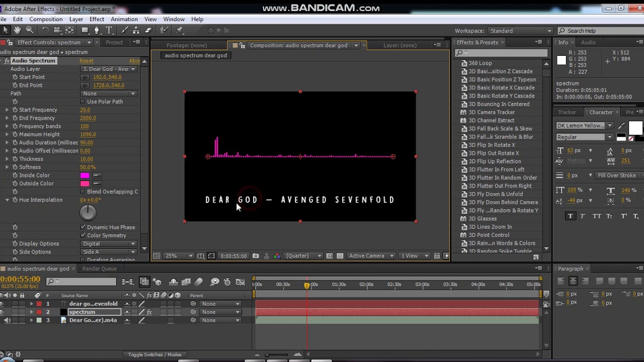
Task: Mute the Dear Go...er).m4a audio speaker
Action: point(7,320)
